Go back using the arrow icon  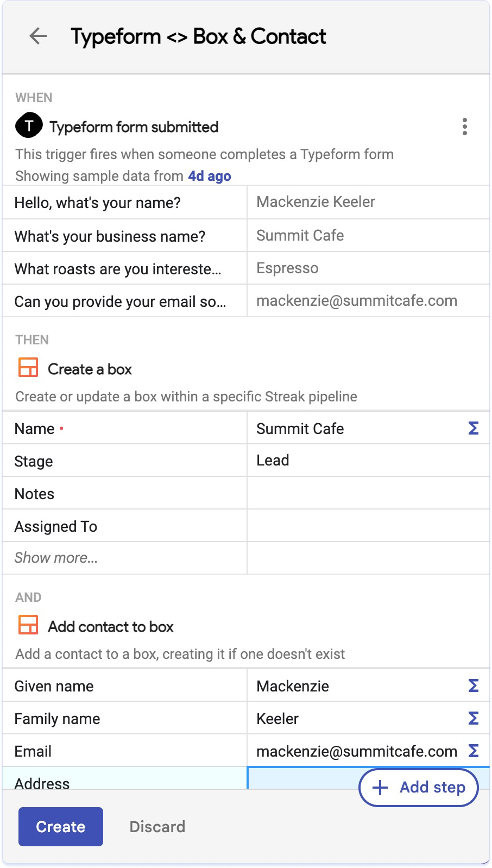[x=38, y=36]
